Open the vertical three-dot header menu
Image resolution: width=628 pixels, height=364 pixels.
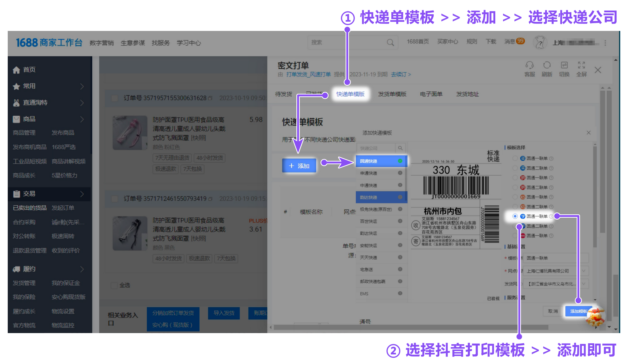(605, 43)
